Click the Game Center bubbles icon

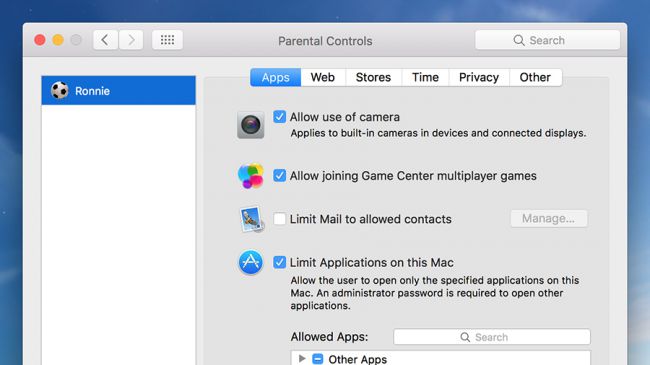[250, 176]
